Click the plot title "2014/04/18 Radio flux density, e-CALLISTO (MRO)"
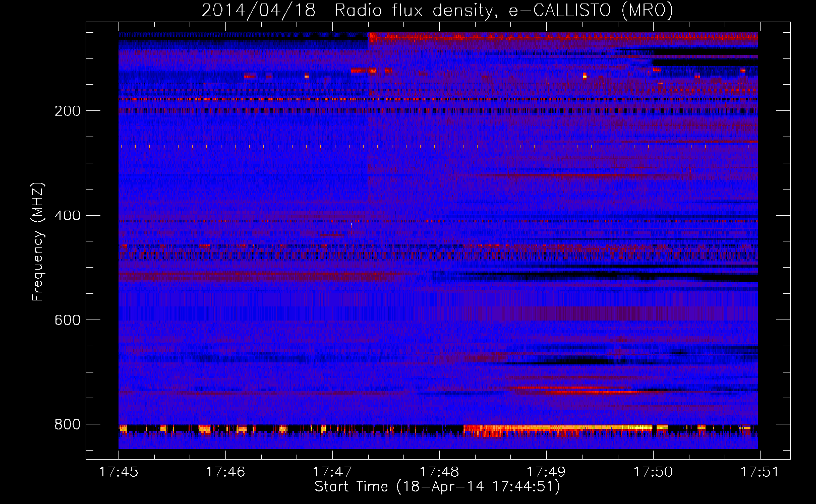This screenshot has width=816, height=504. point(437,10)
